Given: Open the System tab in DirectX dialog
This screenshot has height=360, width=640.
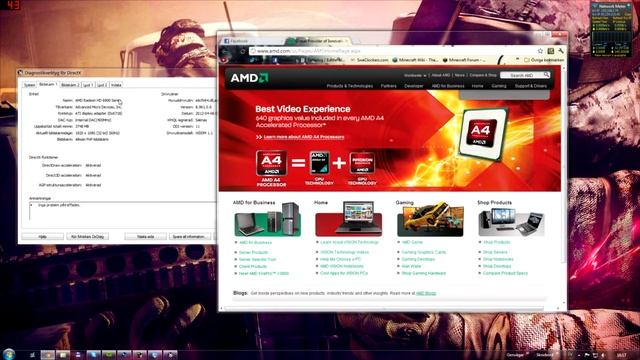Looking at the screenshot, I should [30, 85].
